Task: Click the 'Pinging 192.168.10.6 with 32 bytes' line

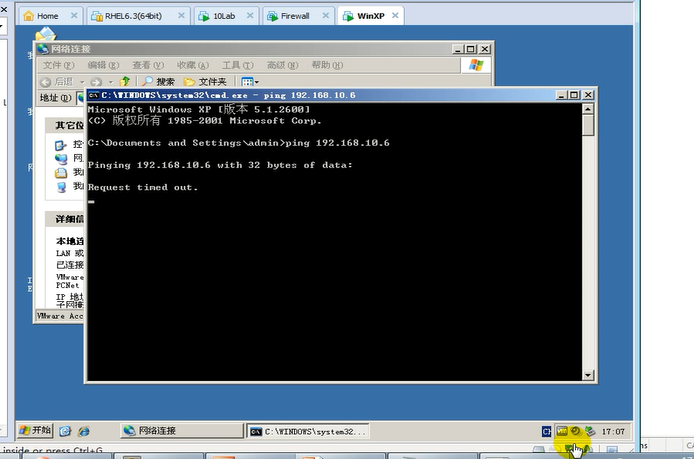Action: [220, 166]
